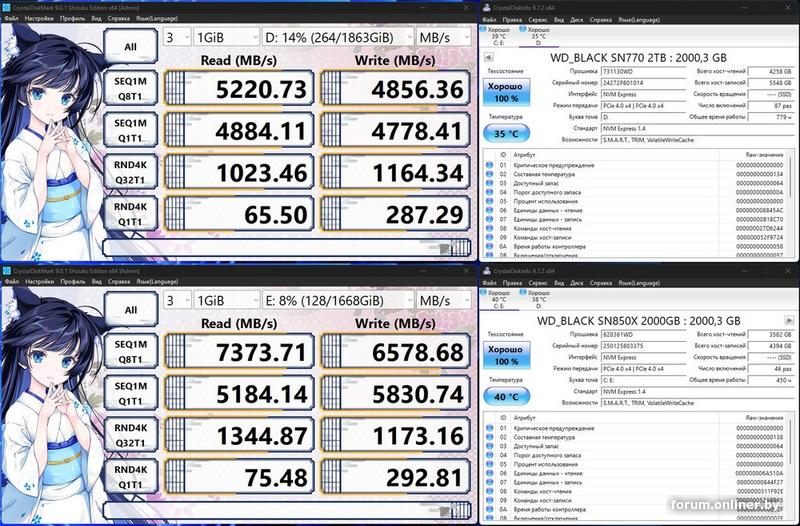This screenshot has width=800, height=526.
Task: Open Справка menu in SN850X CrystalDiskInfo window
Action: tap(601, 283)
